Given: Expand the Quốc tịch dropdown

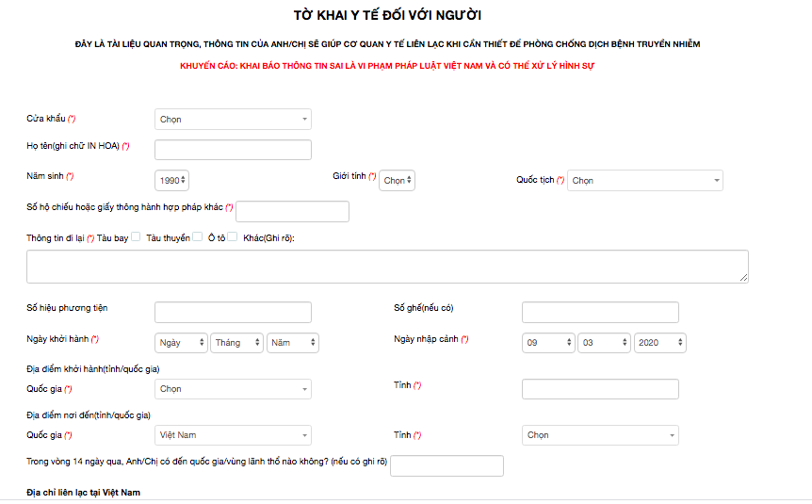Looking at the screenshot, I should point(644,180).
